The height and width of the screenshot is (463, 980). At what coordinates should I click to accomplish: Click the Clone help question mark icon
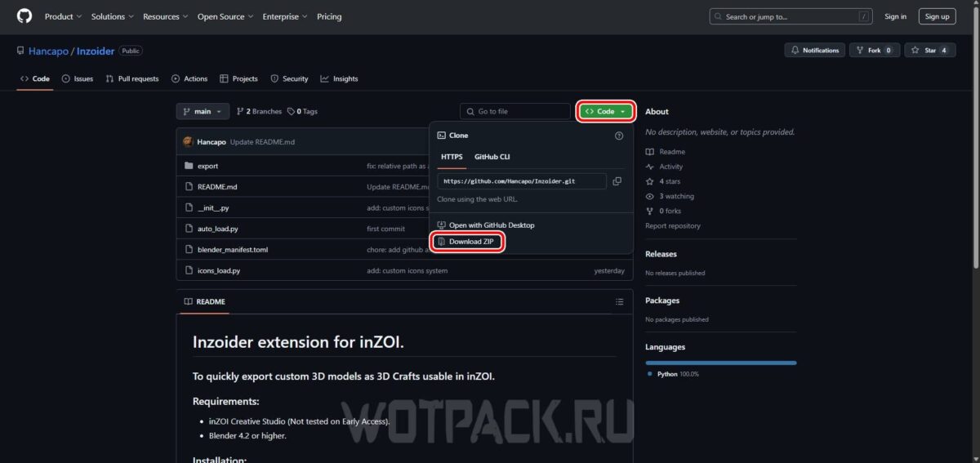[x=619, y=136]
